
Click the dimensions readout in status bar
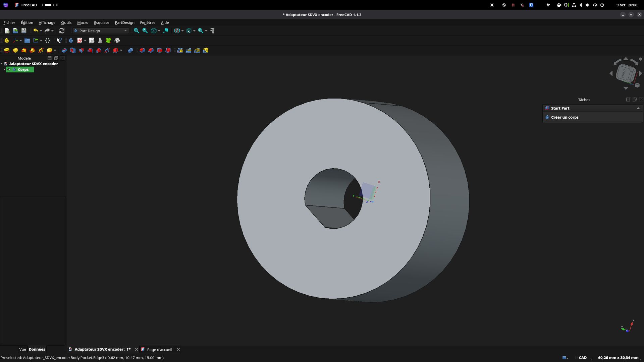(618, 358)
